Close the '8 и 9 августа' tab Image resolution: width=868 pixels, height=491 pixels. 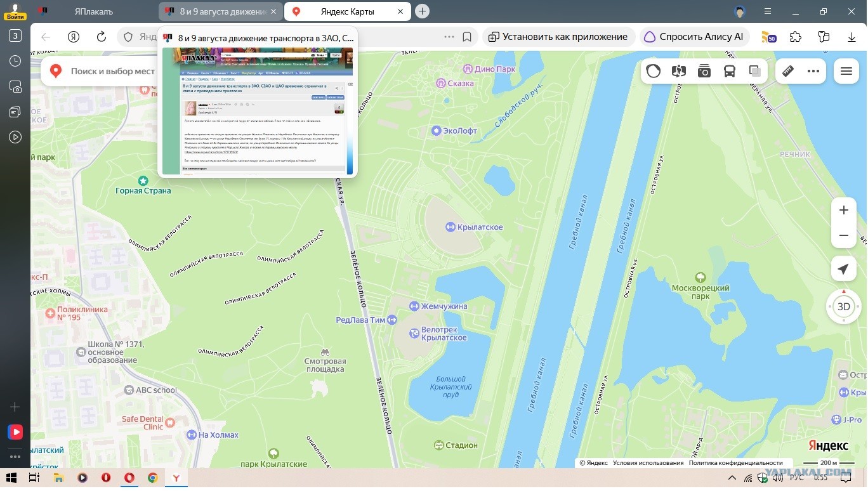(273, 11)
